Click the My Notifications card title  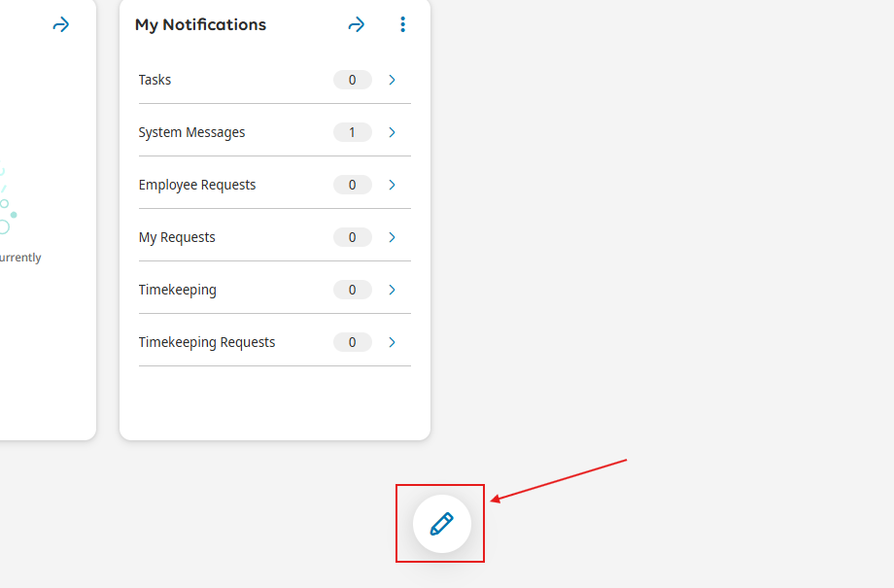coord(200,25)
